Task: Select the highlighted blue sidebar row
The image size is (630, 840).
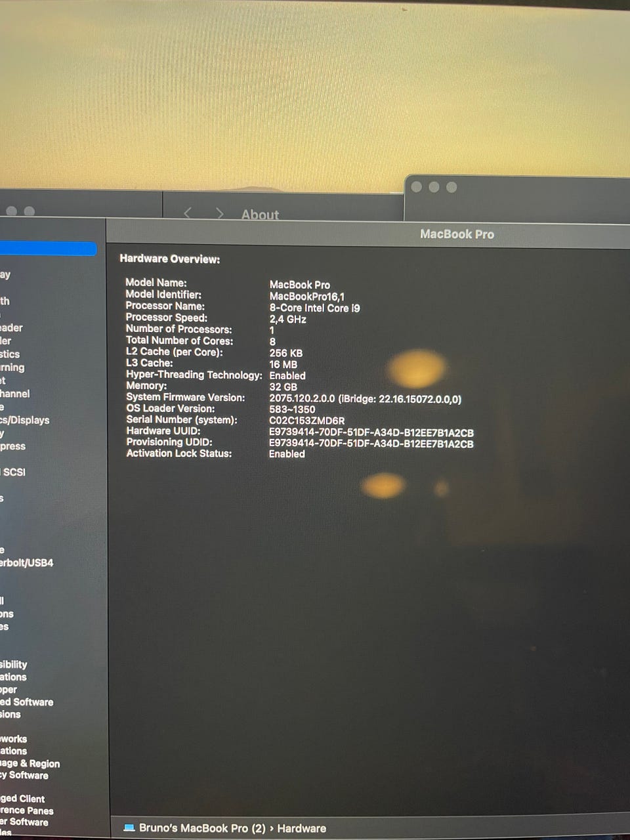Action: 48,249
